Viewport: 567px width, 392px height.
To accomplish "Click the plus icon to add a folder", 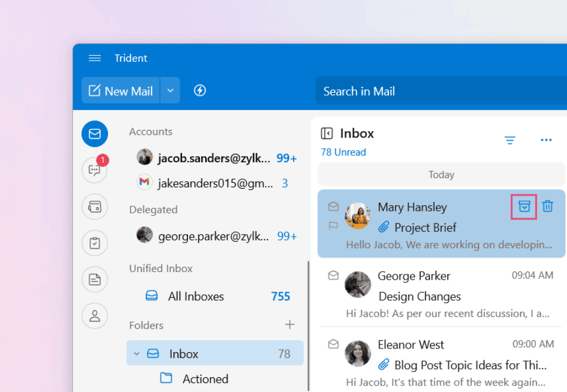I will [290, 324].
